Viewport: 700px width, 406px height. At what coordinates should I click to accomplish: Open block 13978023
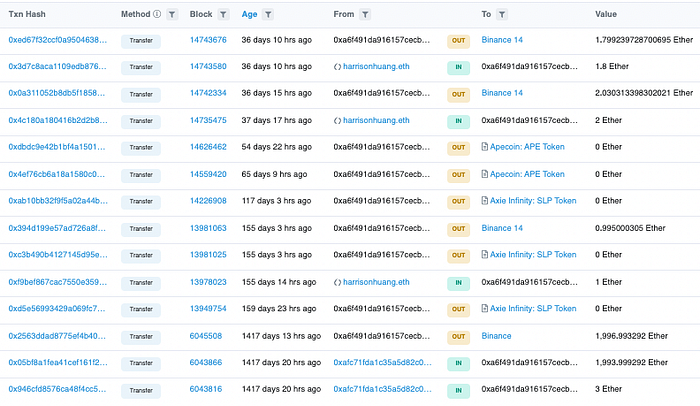click(208, 282)
